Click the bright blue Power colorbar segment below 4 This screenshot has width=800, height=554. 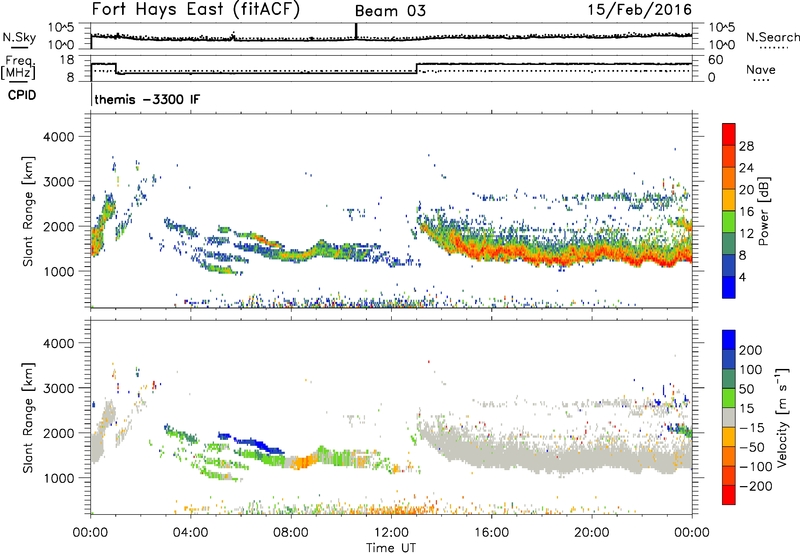coord(729,287)
